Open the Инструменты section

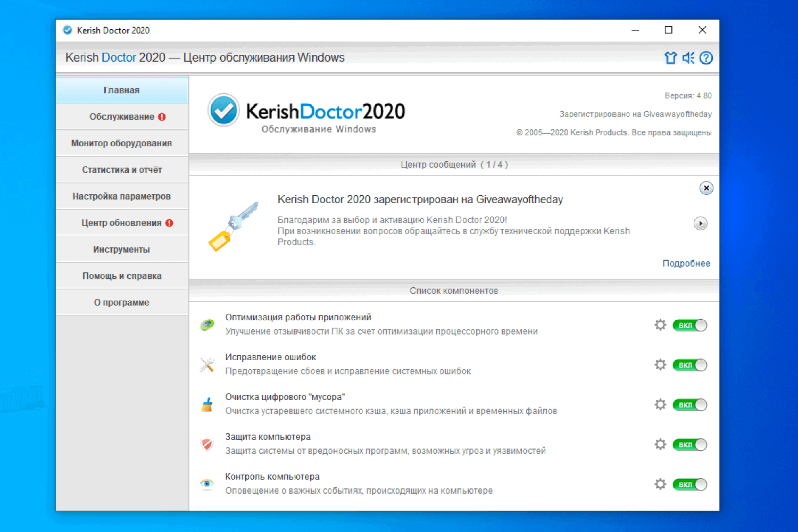(122, 250)
